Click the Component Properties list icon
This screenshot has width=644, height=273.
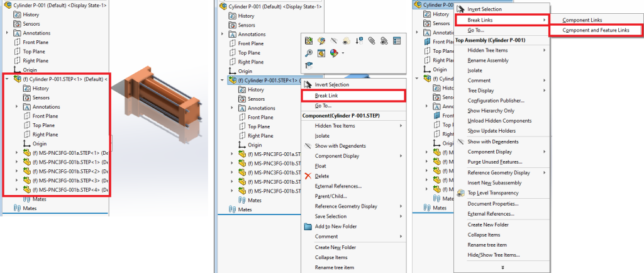tap(397, 41)
